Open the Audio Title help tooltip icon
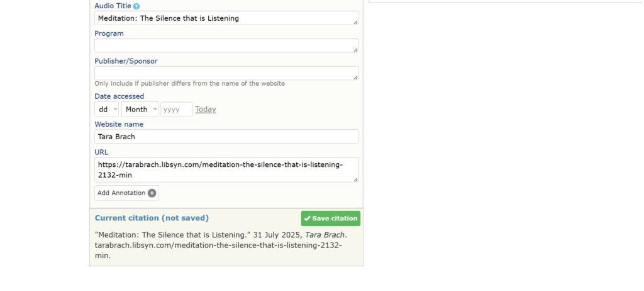 pyautogui.click(x=136, y=6)
